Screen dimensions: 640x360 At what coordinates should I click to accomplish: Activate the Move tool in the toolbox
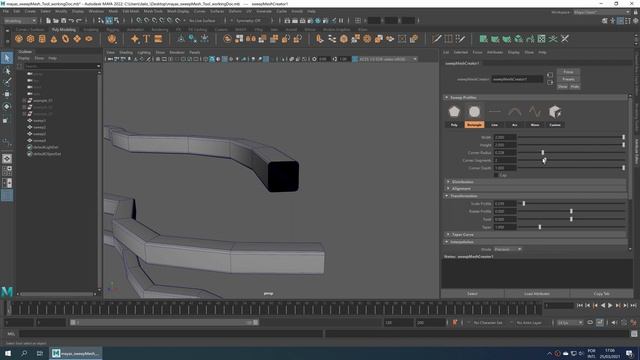(x=7, y=94)
